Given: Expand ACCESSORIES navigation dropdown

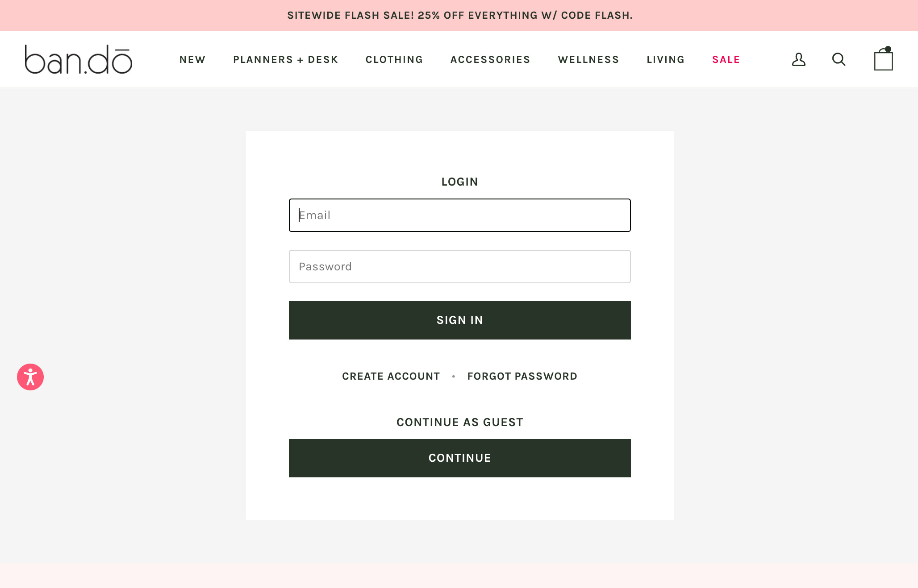Looking at the screenshot, I should [490, 59].
